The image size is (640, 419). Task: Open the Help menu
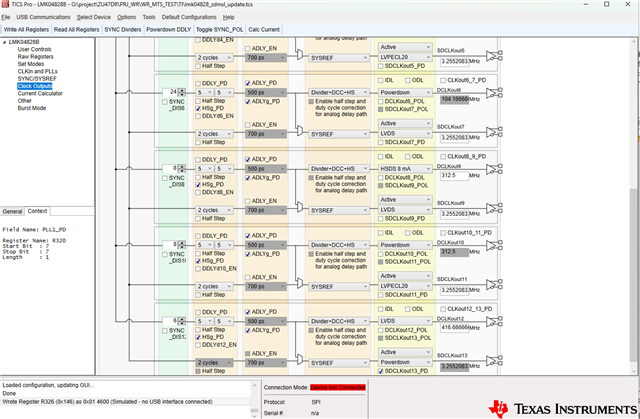pyautogui.click(x=229, y=17)
